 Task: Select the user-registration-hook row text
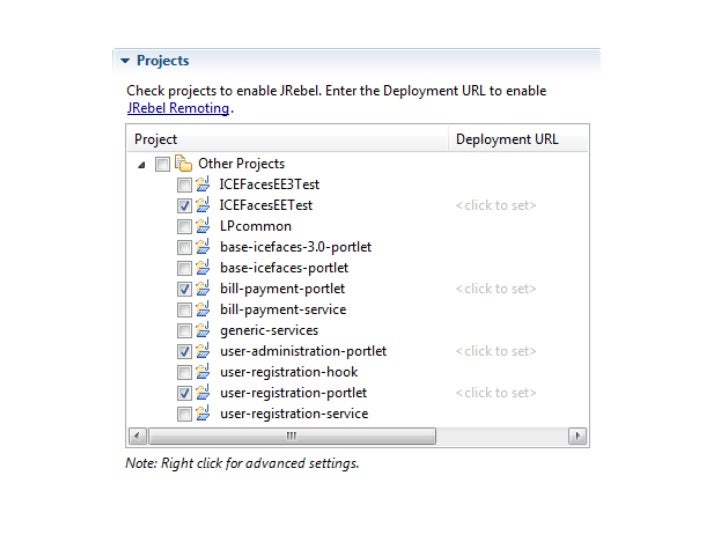tap(289, 372)
